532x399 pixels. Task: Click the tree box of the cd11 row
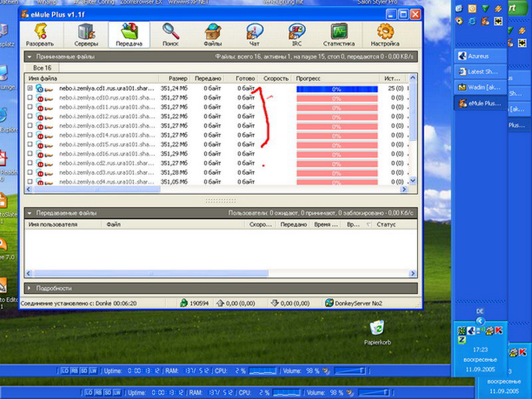pos(30,107)
